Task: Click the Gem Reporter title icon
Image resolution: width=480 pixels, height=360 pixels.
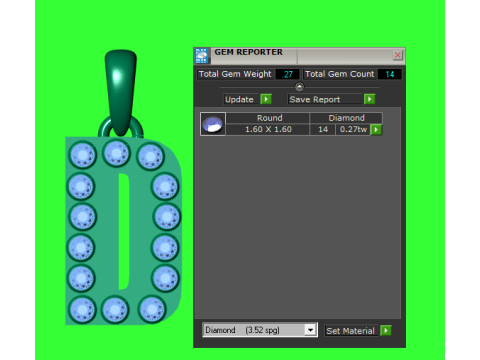Action: tap(202, 56)
